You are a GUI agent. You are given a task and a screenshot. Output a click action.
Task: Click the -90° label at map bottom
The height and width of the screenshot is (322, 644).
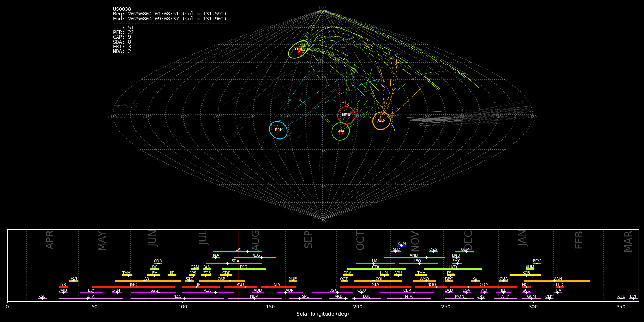[x=323, y=222]
